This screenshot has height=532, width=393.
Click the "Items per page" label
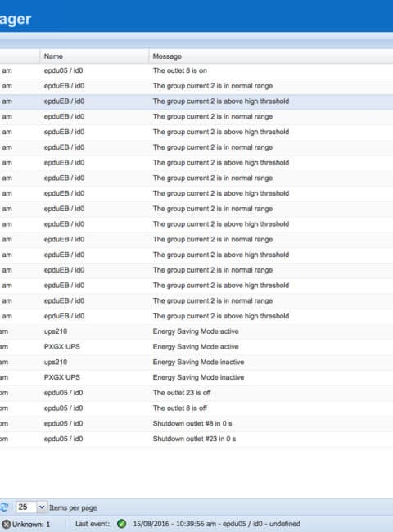[x=73, y=508]
